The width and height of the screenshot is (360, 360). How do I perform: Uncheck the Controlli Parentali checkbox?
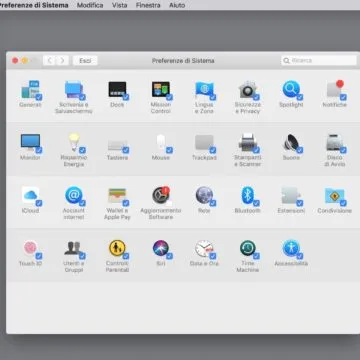126,256
